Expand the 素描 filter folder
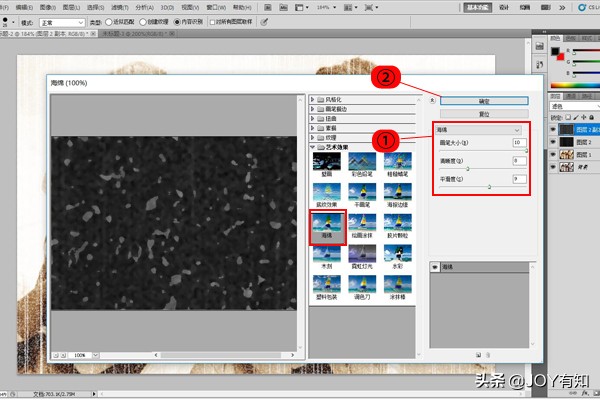This screenshot has width=600, height=400. coord(313,128)
